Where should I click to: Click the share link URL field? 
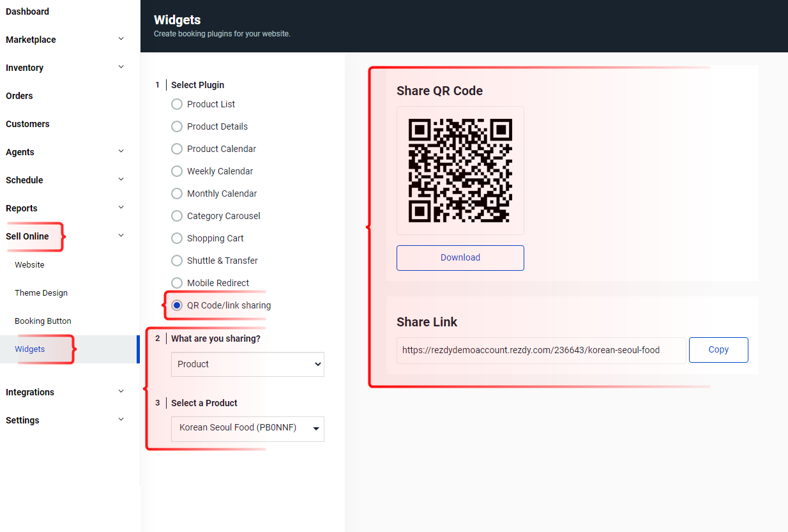coord(541,351)
